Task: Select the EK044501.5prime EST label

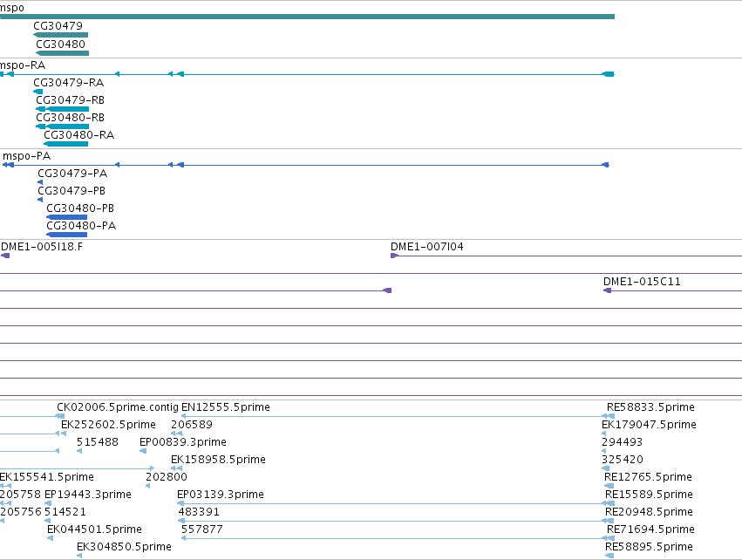Action: click(95, 530)
